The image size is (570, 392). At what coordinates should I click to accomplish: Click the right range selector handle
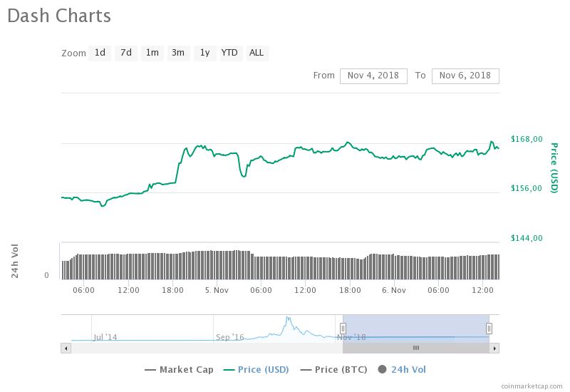[489, 329]
